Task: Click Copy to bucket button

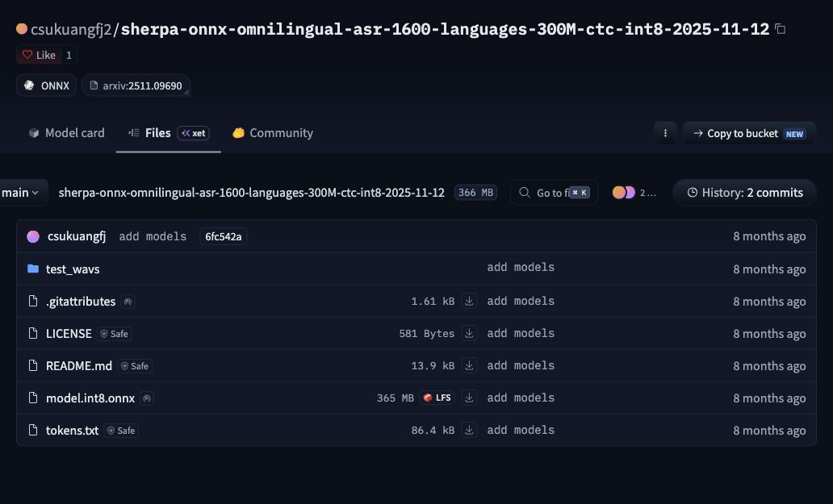Action: (x=749, y=133)
